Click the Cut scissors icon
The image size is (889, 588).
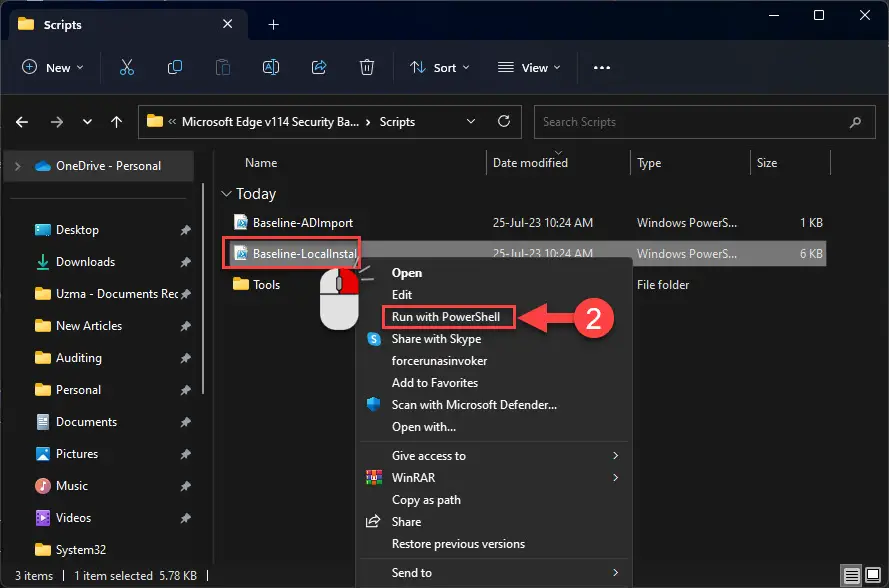coord(127,67)
